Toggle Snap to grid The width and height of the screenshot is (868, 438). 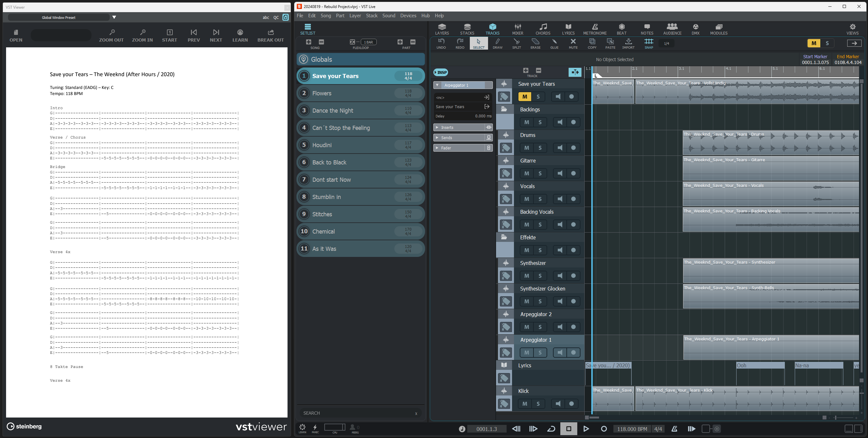coord(649,43)
